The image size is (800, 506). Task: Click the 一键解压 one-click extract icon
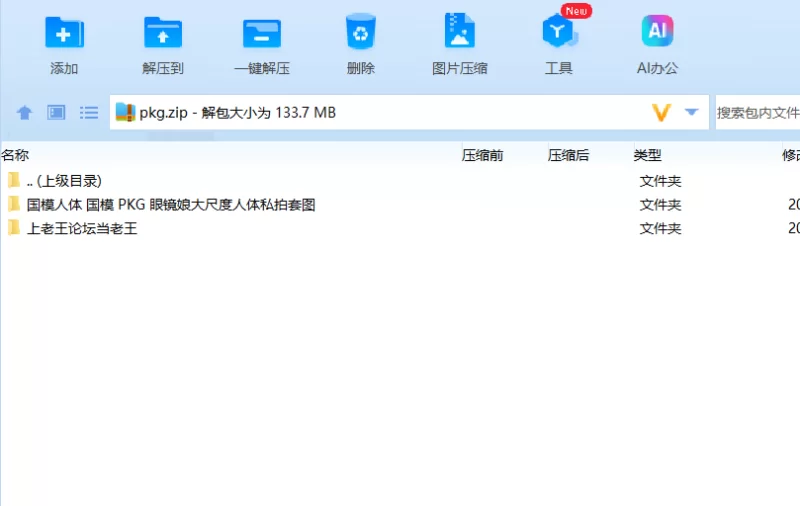pyautogui.click(x=262, y=34)
